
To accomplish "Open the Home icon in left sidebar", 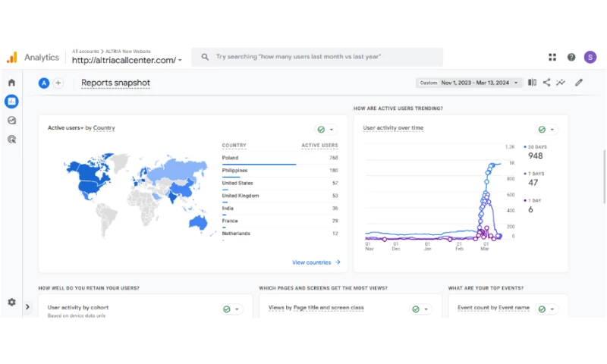I will pos(11,82).
